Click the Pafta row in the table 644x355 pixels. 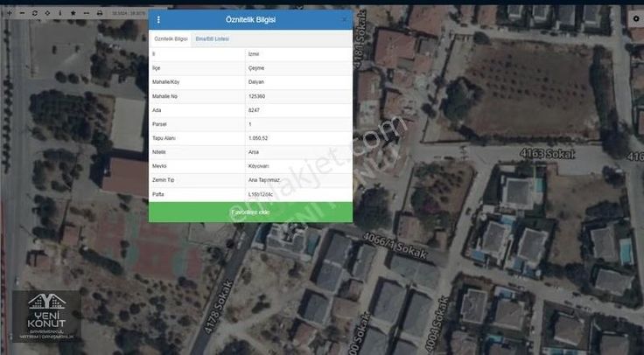point(250,193)
